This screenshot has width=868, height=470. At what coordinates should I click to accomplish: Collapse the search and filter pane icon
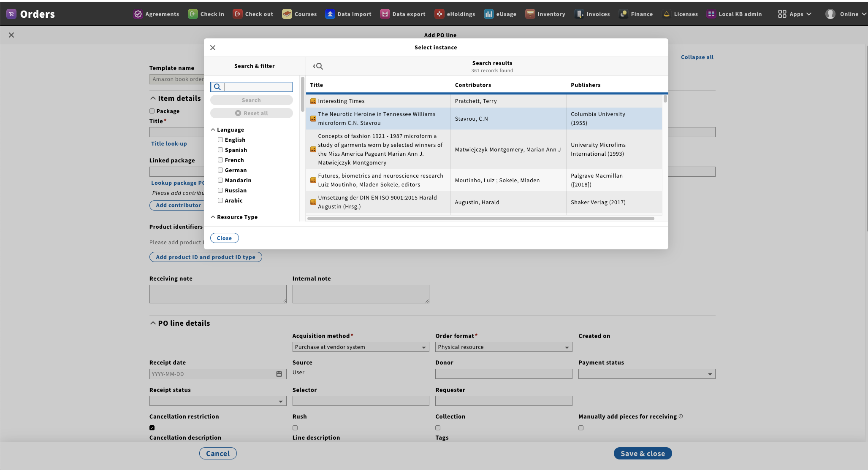(318, 66)
